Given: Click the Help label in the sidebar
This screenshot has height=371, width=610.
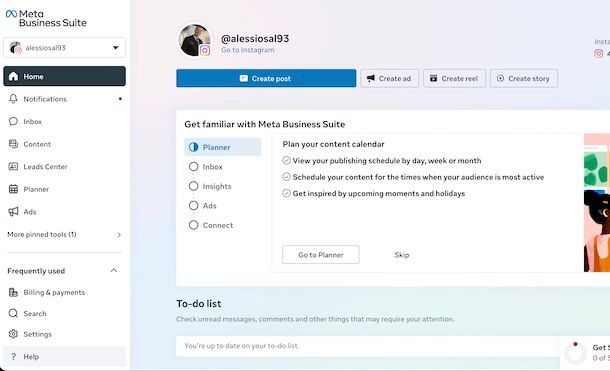Looking at the screenshot, I should click(31, 357).
